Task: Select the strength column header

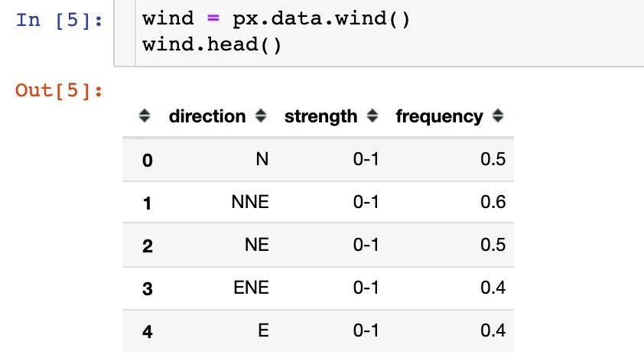Action: click(x=320, y=116)
